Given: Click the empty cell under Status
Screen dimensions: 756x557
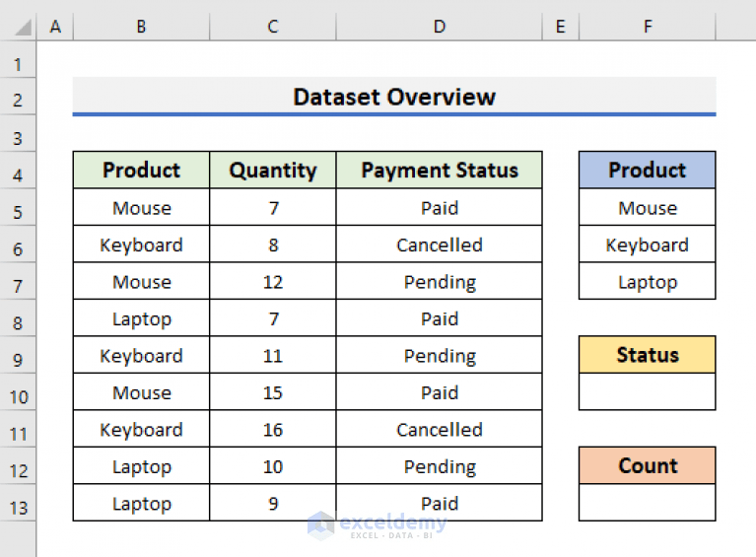Looking at the screenshot, I should click(648, 392).
